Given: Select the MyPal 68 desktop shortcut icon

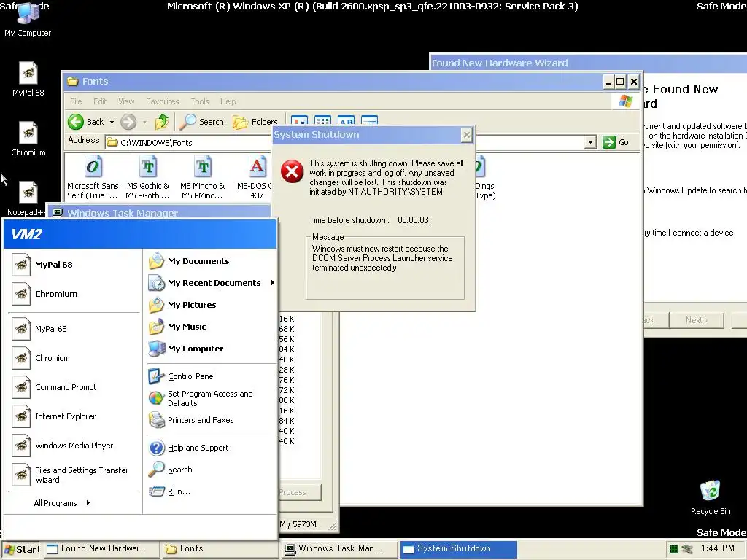Looking at the screenshot, I should (x=28, y=79).
